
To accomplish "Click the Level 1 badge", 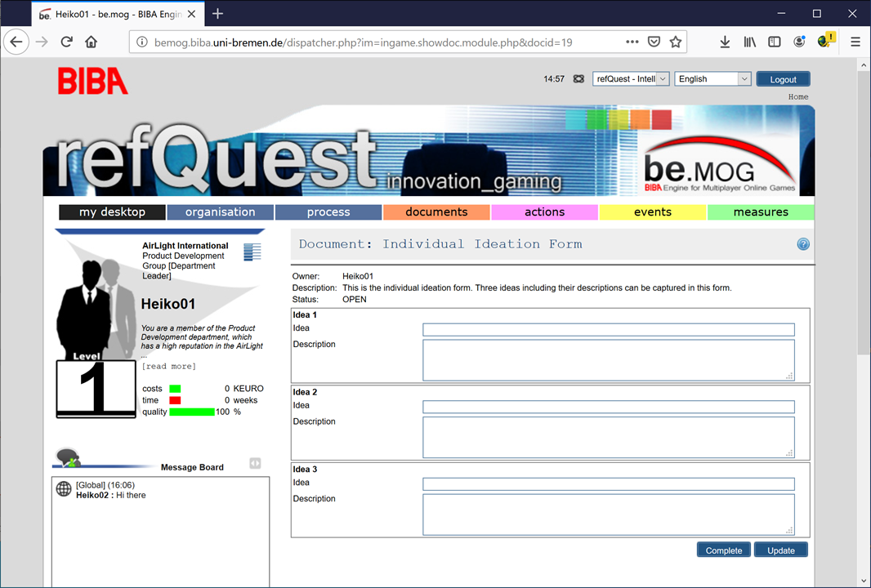I will 96,389.
